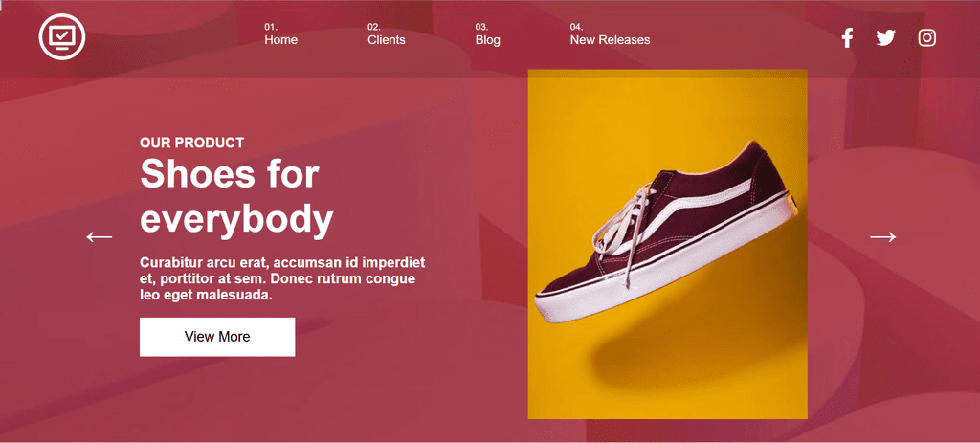Screen dimensions: 980x443
Task: Open the Clients navigation item
Action: click(387, 40)
